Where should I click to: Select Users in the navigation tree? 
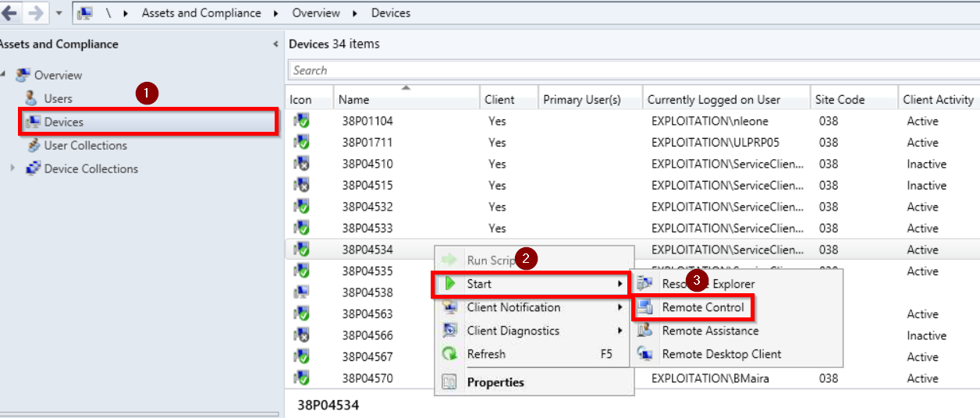[x=58, y=98]
